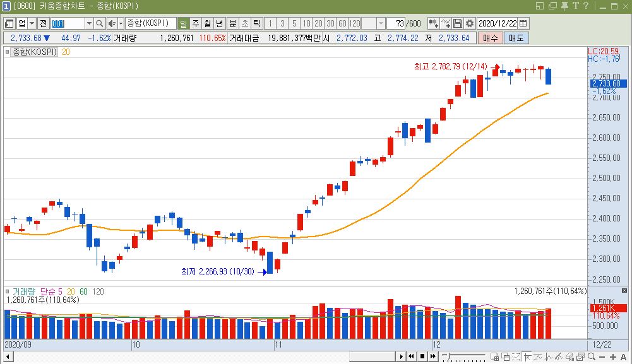The height and width of the screenshot is (364, 632).
Task: Click the add-indicator line chart icon
Action: 445,23
